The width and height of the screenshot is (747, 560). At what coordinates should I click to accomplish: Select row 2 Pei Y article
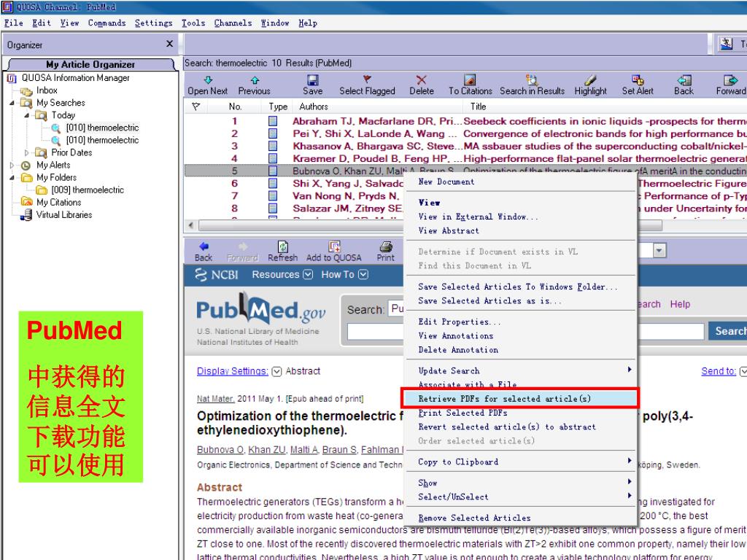(x=465, y=134)
